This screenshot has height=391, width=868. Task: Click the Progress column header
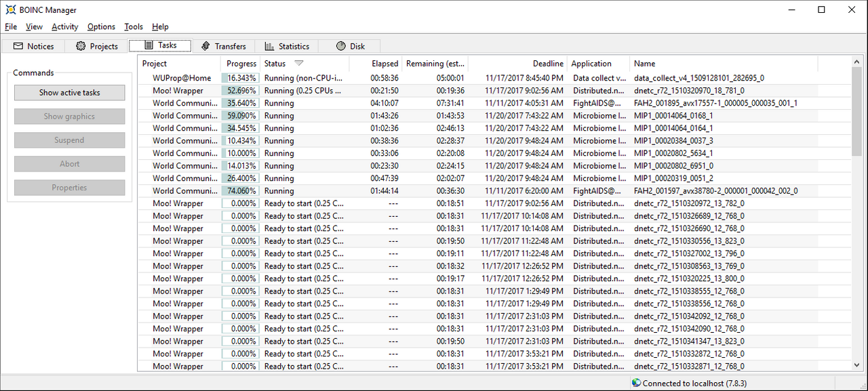(241, 64)
